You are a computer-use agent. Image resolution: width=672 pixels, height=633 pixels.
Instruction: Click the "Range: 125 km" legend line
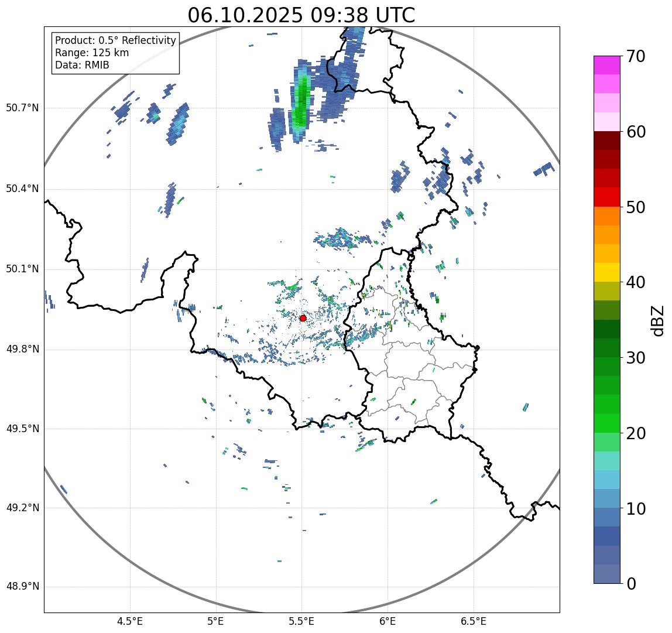(x=92, y=53)
